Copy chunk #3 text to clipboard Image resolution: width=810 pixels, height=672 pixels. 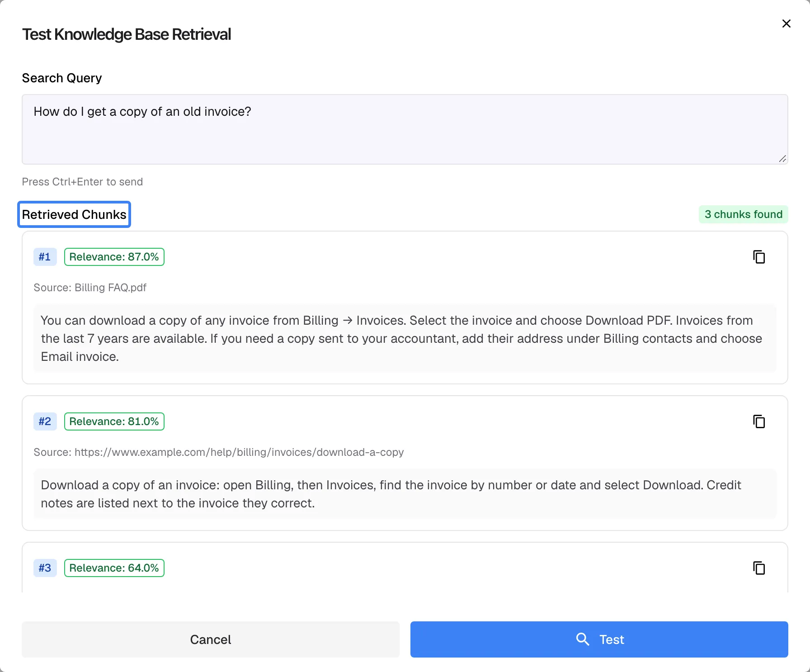(x=759, y=568)
